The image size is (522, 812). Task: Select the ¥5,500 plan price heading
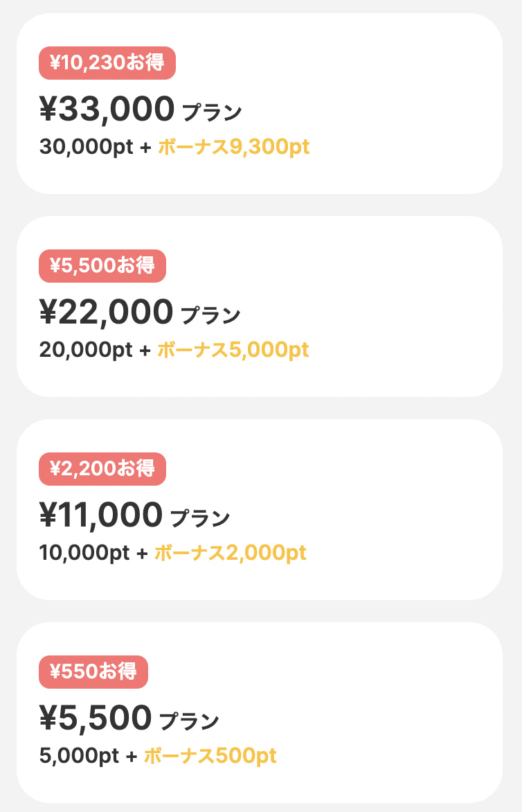(x=96, y=718)
